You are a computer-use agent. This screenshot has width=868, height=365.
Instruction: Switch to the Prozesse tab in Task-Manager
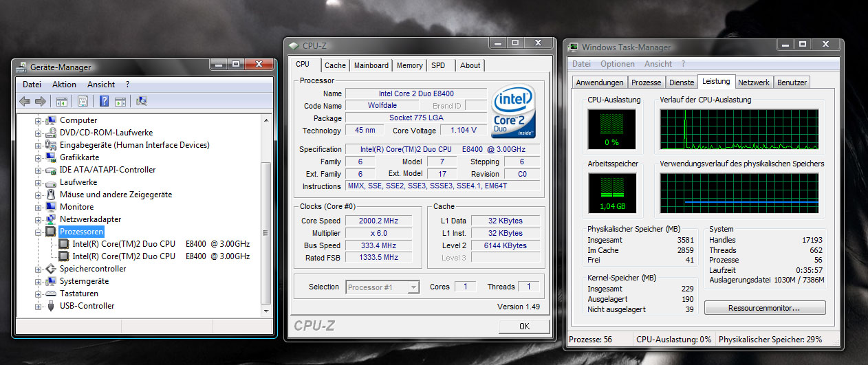pyautogui.click(x=646, y=82)
